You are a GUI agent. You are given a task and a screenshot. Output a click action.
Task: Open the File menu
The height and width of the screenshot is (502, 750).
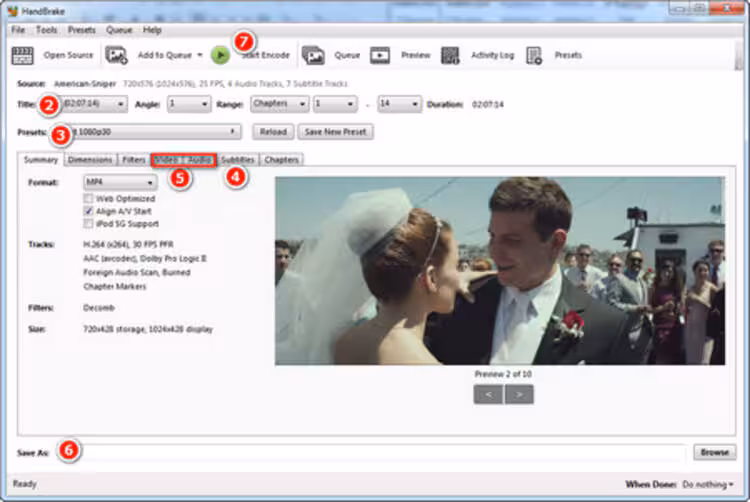(18, 30)
